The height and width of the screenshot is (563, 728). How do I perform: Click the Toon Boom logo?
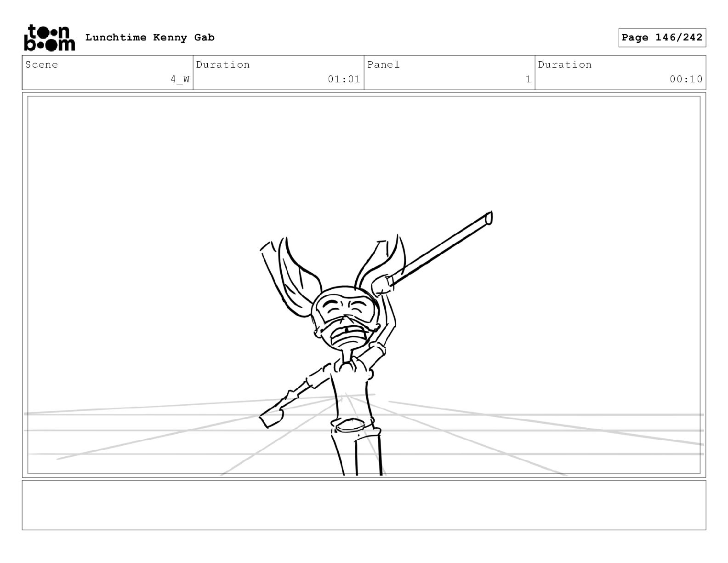click(x=49, y=38)
